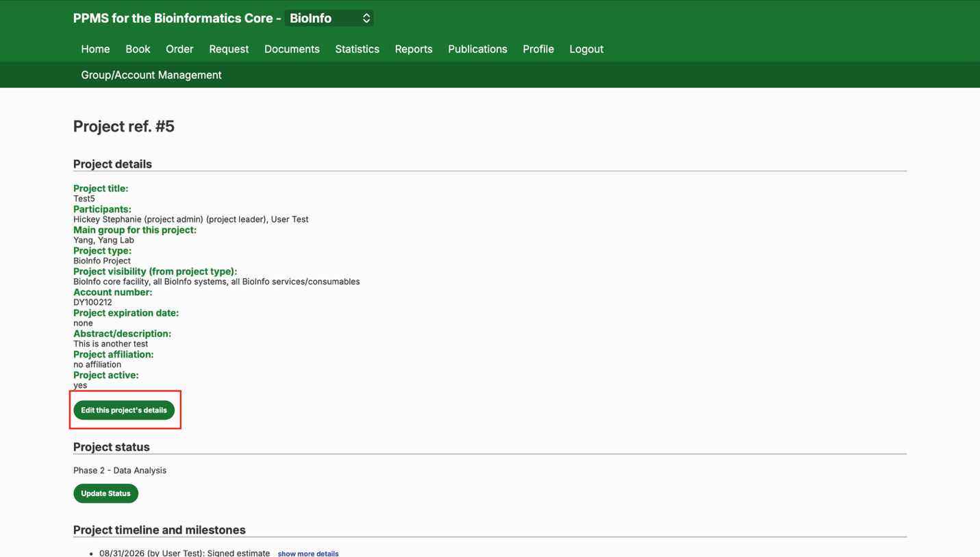
Task: Click the Project timeline and milestones heading
Action: 160,530
